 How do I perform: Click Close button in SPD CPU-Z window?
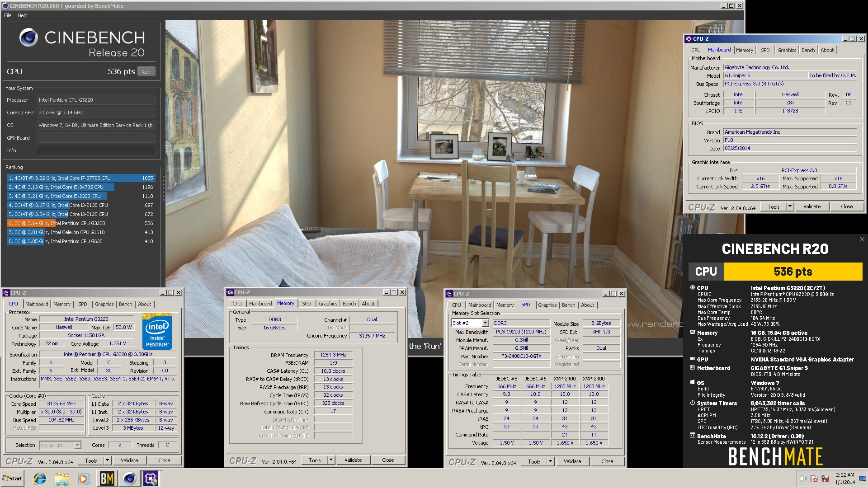pos(607,461)
